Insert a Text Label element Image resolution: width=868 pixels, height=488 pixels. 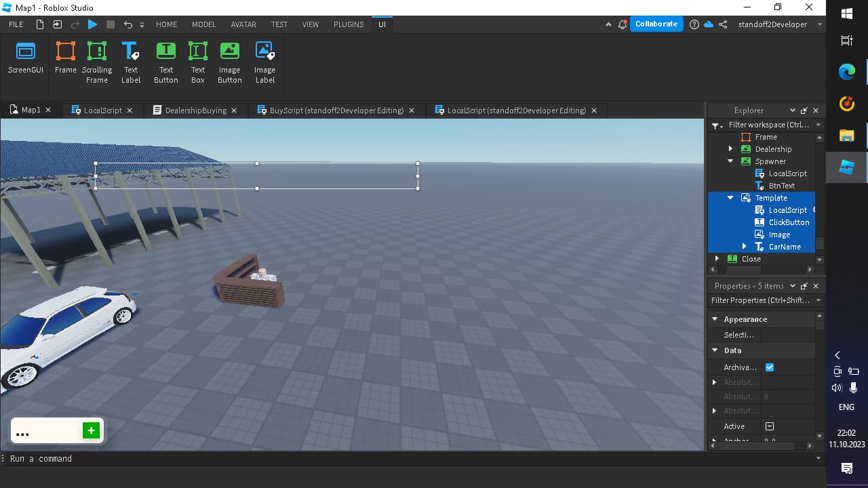130,63
